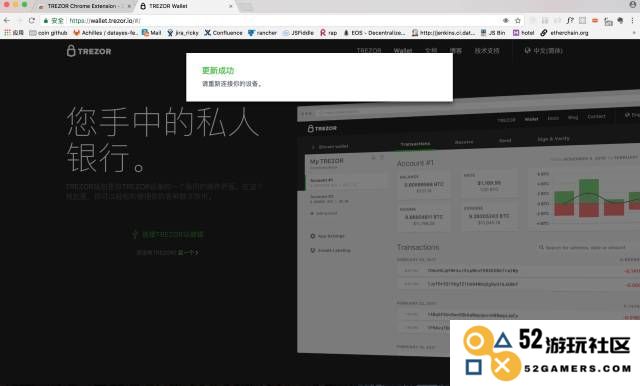Open the Achilles / datayes bookmark
Viewport: 640px width, 386px height.
(105, 33)
